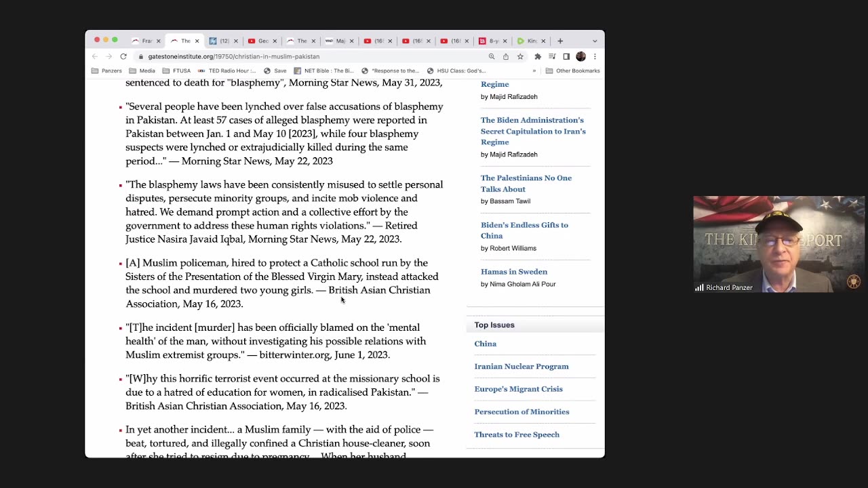
Task: Click the 'Morning Star News, May 22, 2023' citation text
Action: (257, 161)
